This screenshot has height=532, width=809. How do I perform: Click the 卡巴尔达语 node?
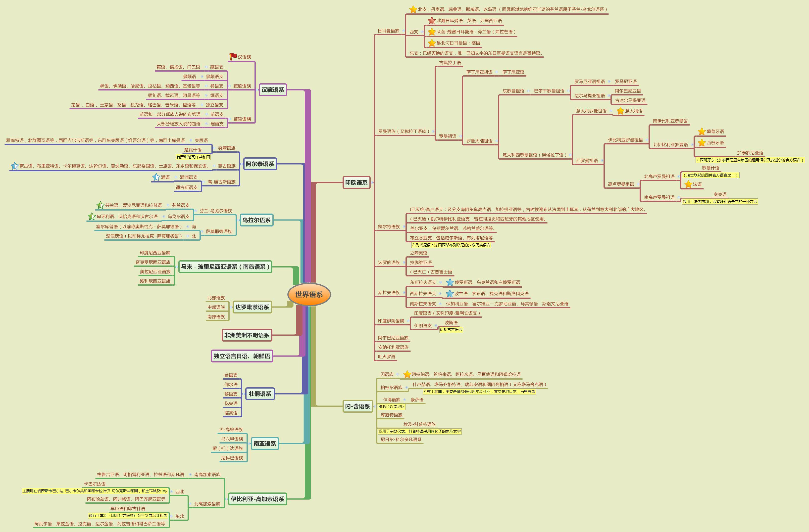point(95,484)
